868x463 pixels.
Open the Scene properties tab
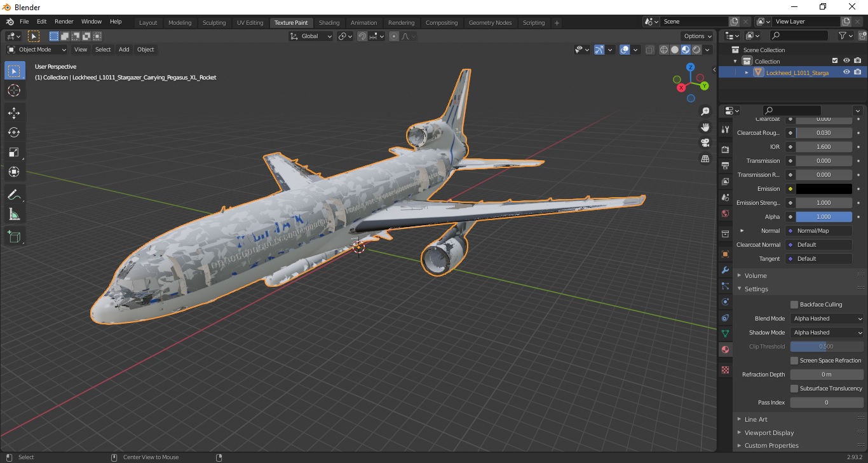tap(725, 197)
